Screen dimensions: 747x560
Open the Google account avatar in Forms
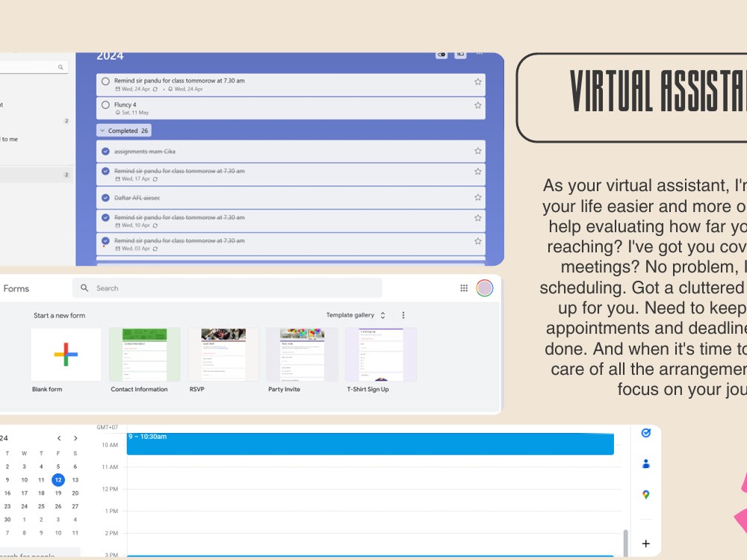[485, 288]
